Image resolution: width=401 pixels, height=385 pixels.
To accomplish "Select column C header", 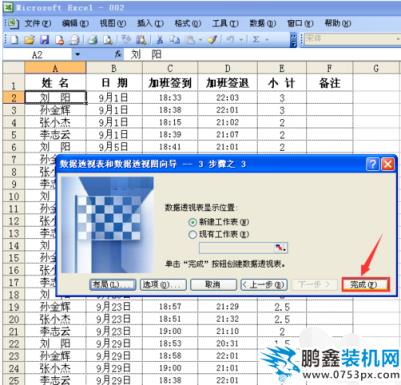I will pyautogui.click(x=170, y=68).
